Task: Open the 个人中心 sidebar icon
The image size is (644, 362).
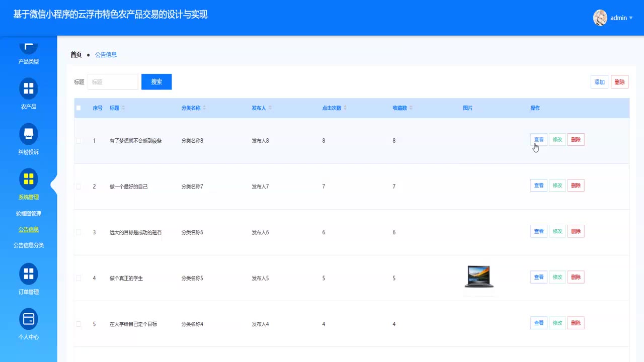Action: [29, 319]
